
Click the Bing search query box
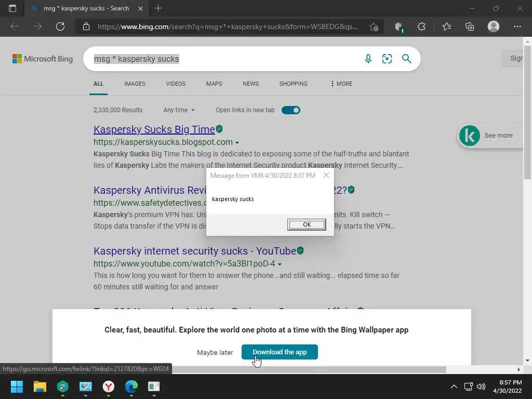tap(224, 59)
